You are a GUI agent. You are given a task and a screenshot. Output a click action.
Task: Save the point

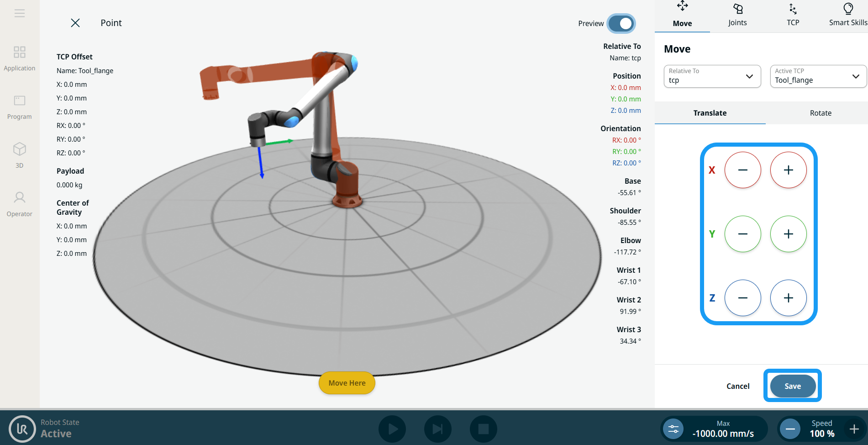point(792,386)
